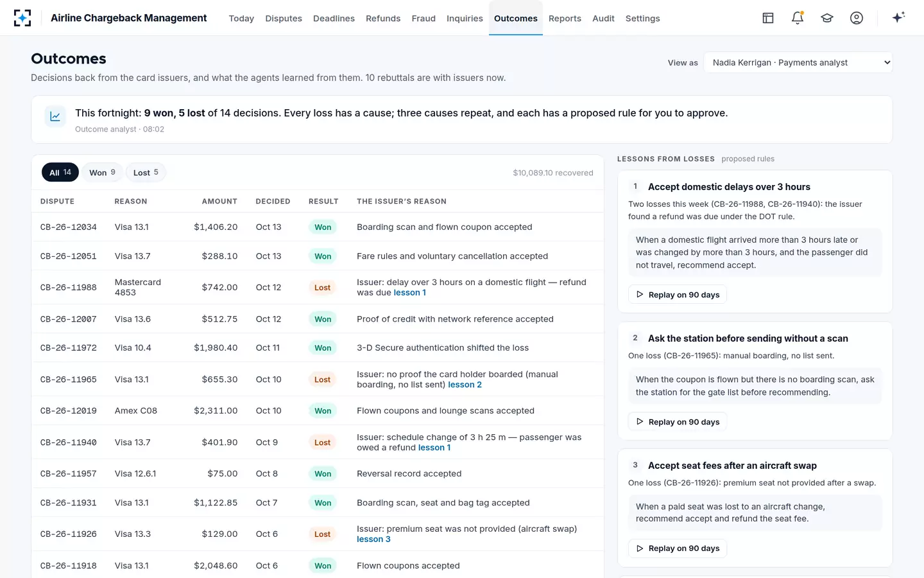
Task: Select the Reversal record accepted reason
Action: [x=409, y=474]
